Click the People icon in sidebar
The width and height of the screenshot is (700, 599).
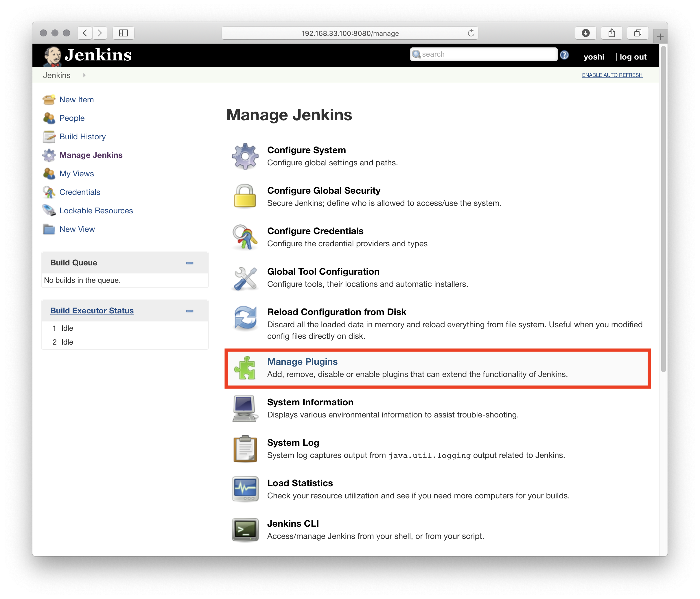pyautogui.click(x=49, y=118)
